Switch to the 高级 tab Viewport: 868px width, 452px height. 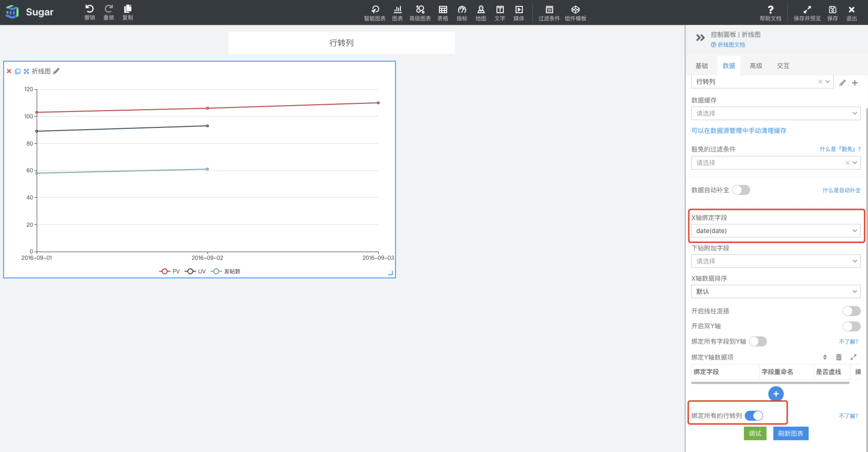click(756, 66)
